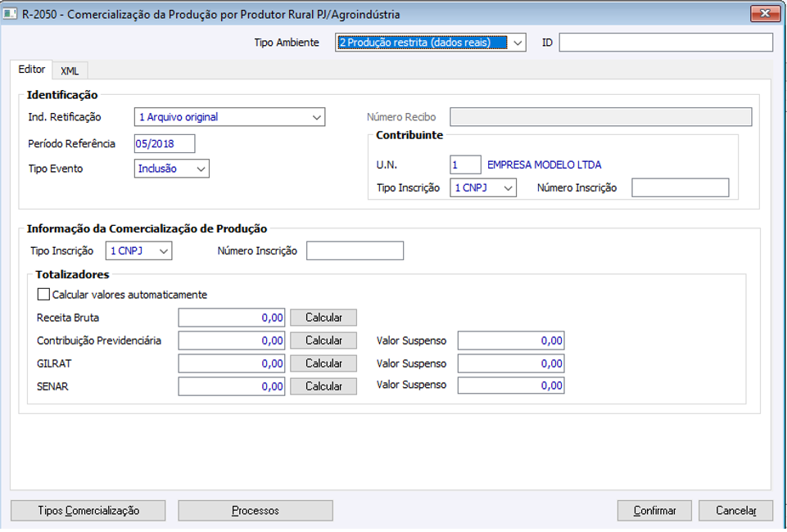Switch to the XML tab

point(70,71)
